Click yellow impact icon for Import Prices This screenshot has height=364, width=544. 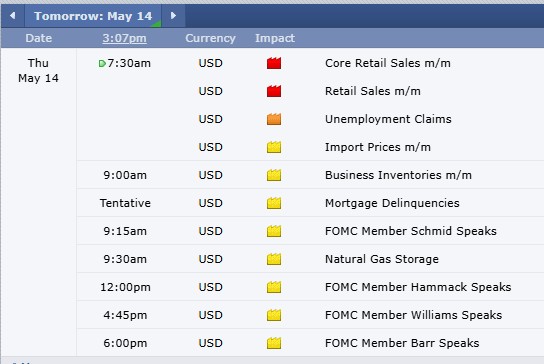[274, 147]
